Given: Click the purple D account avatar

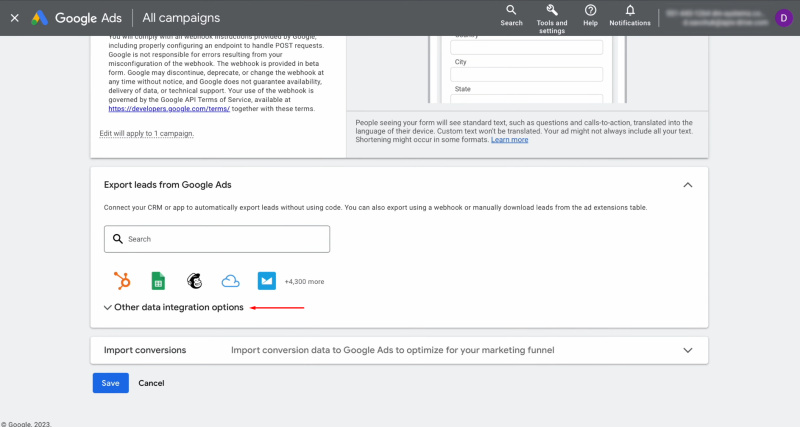Looking at the screenshot, I should click(783, 17).
